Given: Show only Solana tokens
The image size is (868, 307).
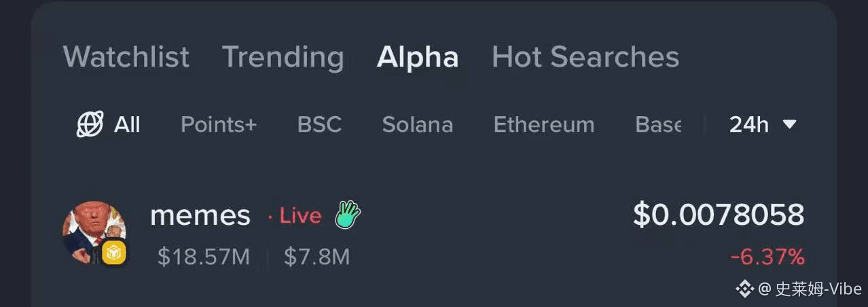Looking at the screenshot, I should coord(417,125).
